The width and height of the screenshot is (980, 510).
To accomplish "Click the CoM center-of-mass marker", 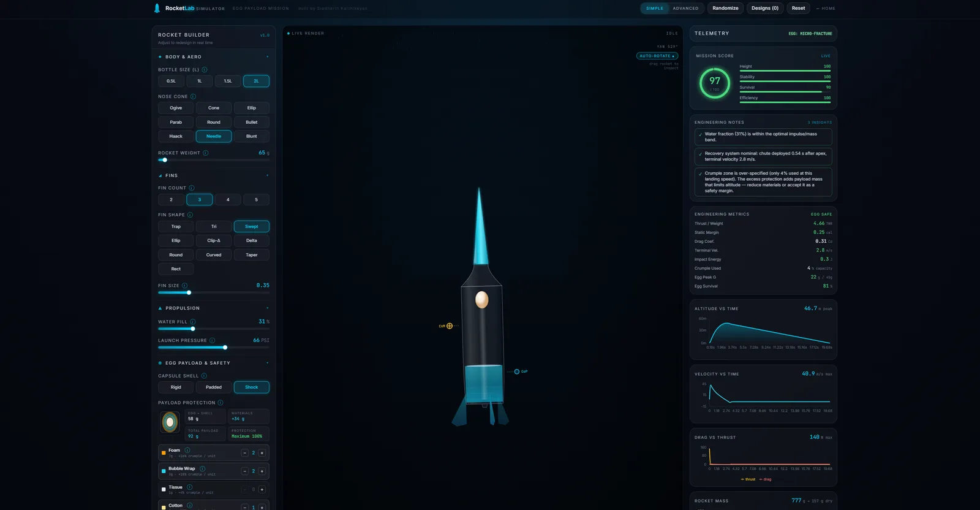I will tap(450, 326).
